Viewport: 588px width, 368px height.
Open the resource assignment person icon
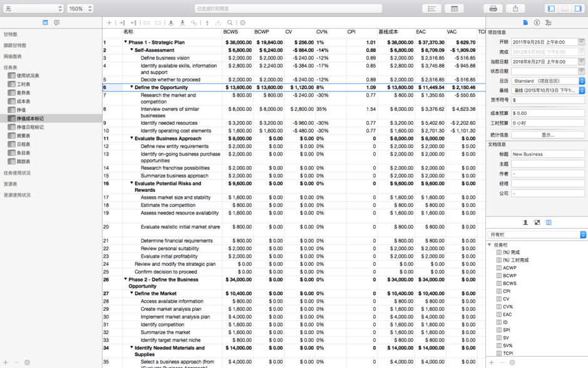(172, 23)
